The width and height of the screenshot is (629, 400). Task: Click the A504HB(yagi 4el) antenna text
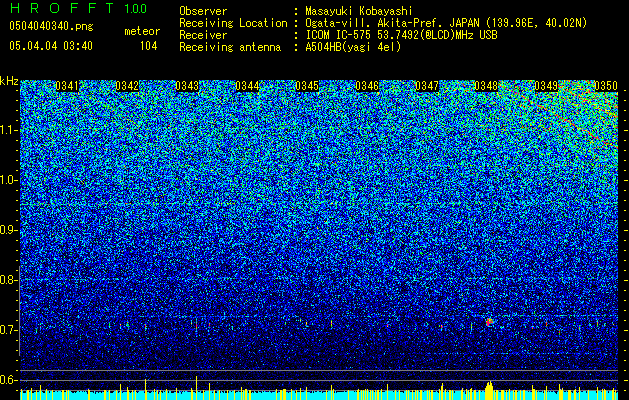coord(353,47)
